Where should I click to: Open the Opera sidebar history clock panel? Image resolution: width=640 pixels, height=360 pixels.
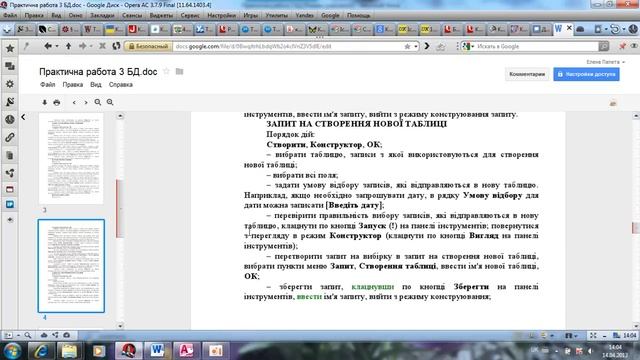pos(10,120)
